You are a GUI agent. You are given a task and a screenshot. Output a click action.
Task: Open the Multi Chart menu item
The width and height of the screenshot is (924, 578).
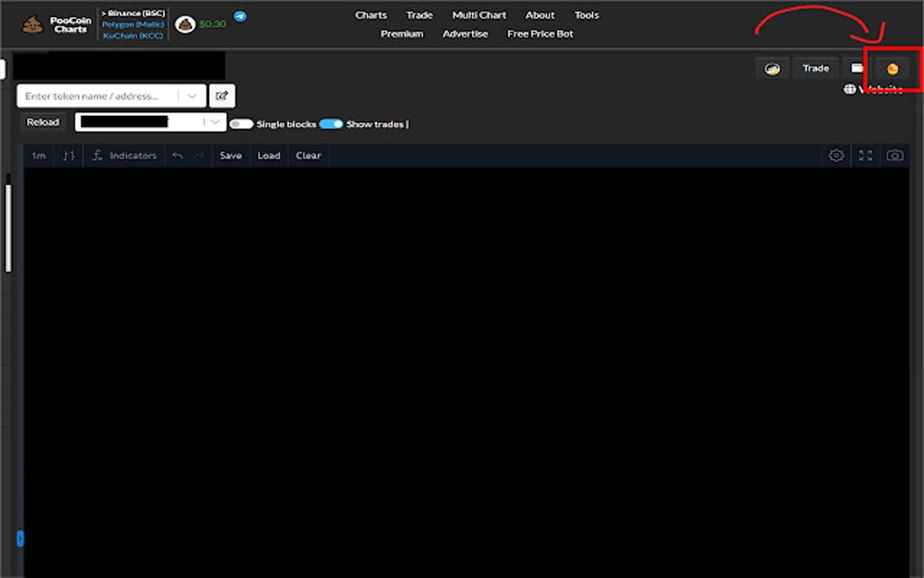[x=478, y=14]
